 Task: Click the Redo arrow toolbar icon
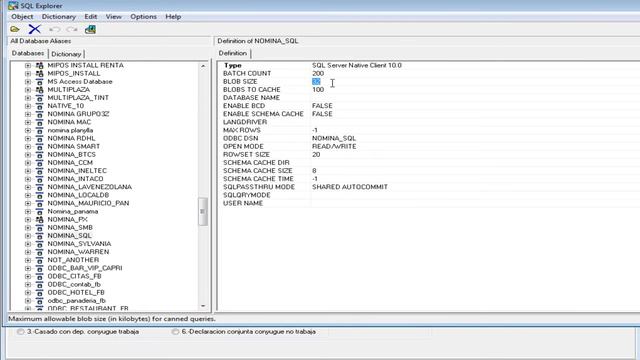pyautogui.click(x=72, y=29)
